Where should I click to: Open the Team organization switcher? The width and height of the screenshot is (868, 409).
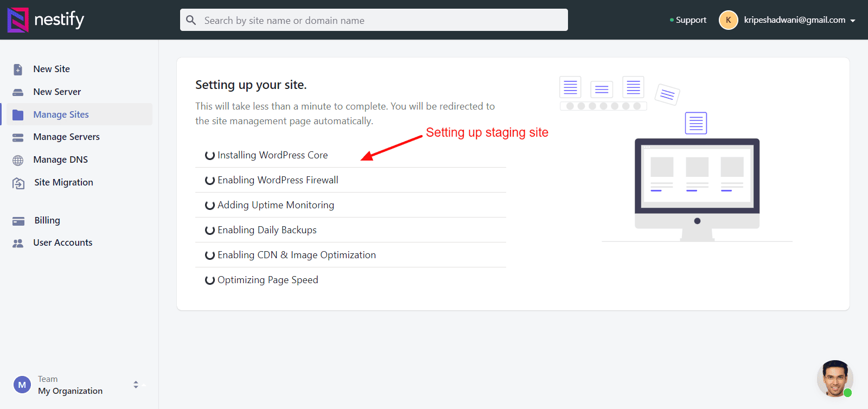[x=136, y=385]
